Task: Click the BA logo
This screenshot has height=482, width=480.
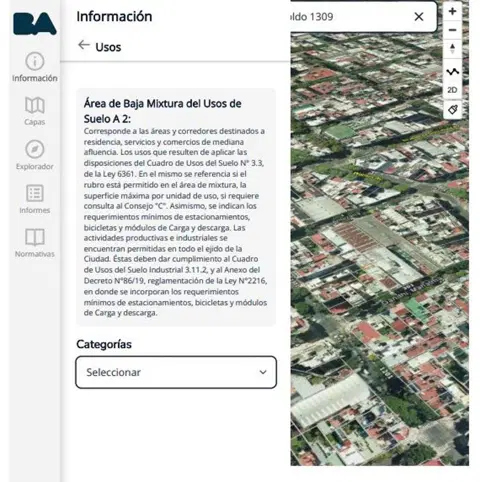Action: 35,24
